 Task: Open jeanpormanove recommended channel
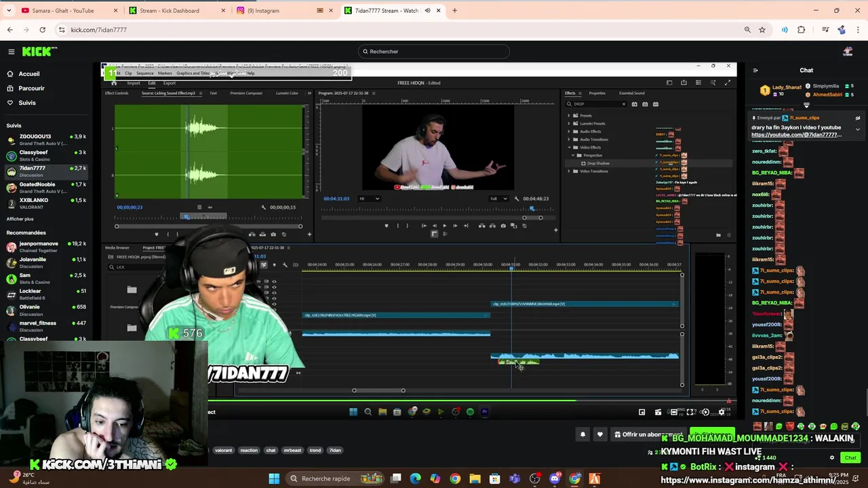click(46, 247)
